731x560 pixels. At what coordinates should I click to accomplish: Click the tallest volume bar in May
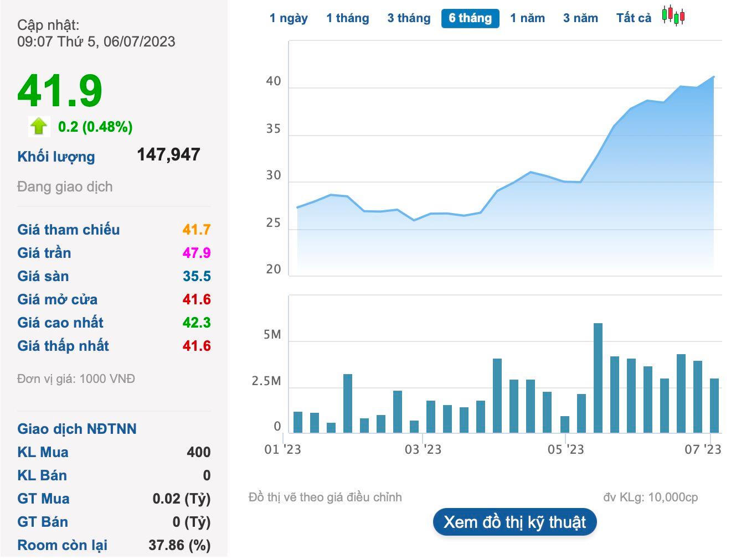598,377
